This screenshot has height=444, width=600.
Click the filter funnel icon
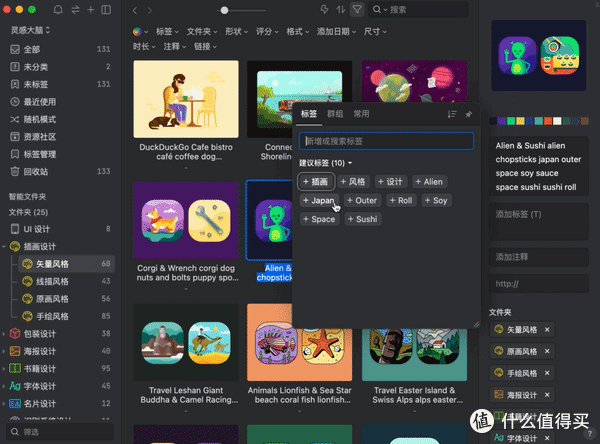[x=358, y=10]
